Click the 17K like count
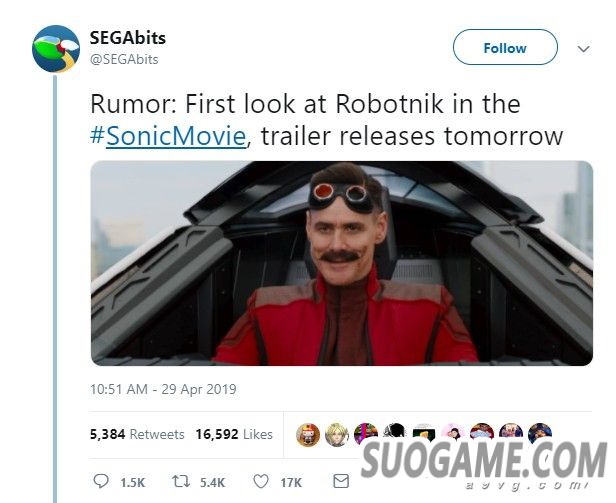This screenshot has width=616, height=503. (x=291, y=483)
